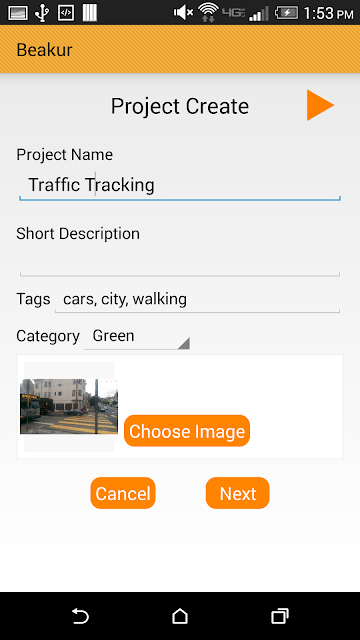Click the Choose Image button
The height and width of the screenshot is (640, 360).
point(187,431)
